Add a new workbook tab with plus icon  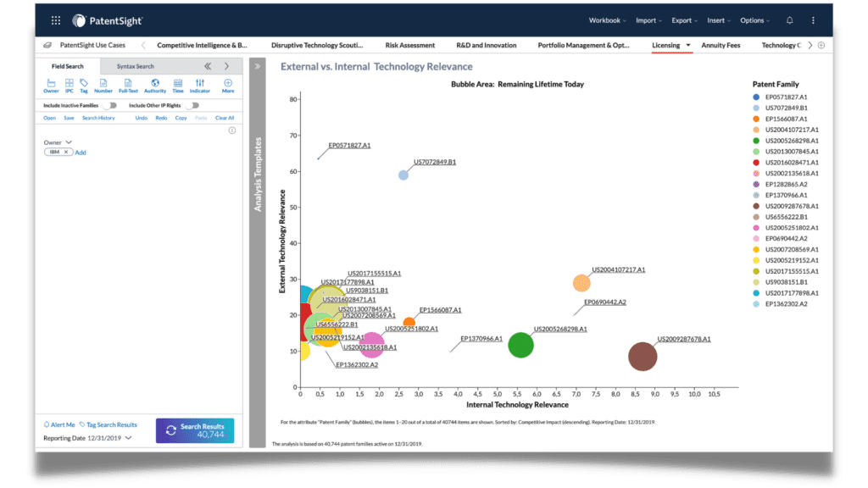tap(821, 46)
